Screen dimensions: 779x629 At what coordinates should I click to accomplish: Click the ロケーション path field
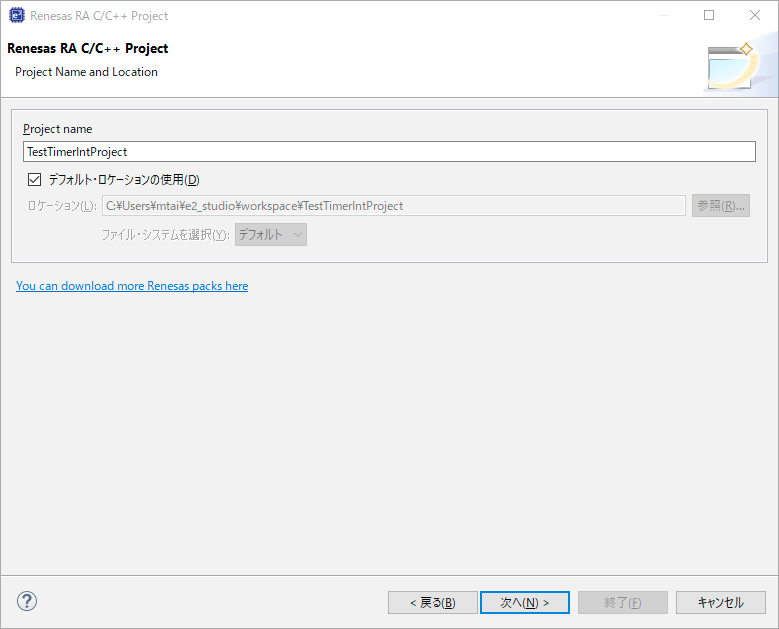pyautogui.click(x=393, y=206)
